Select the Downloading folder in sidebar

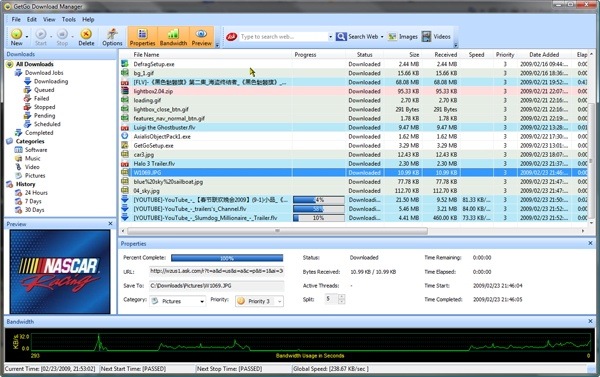click(51, 81)
